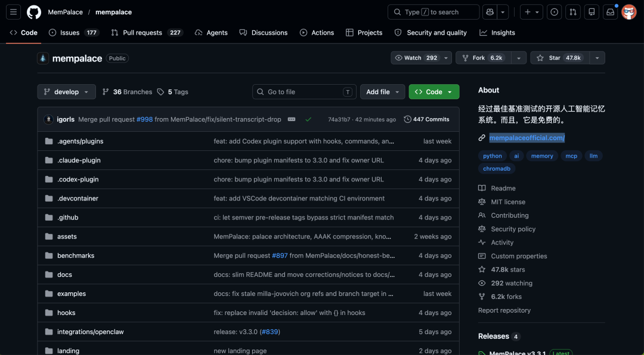Image resolution: width=644 pixels, height=355 pixels.
Task: Open the #839 release link
Action: tap(270, 332)
